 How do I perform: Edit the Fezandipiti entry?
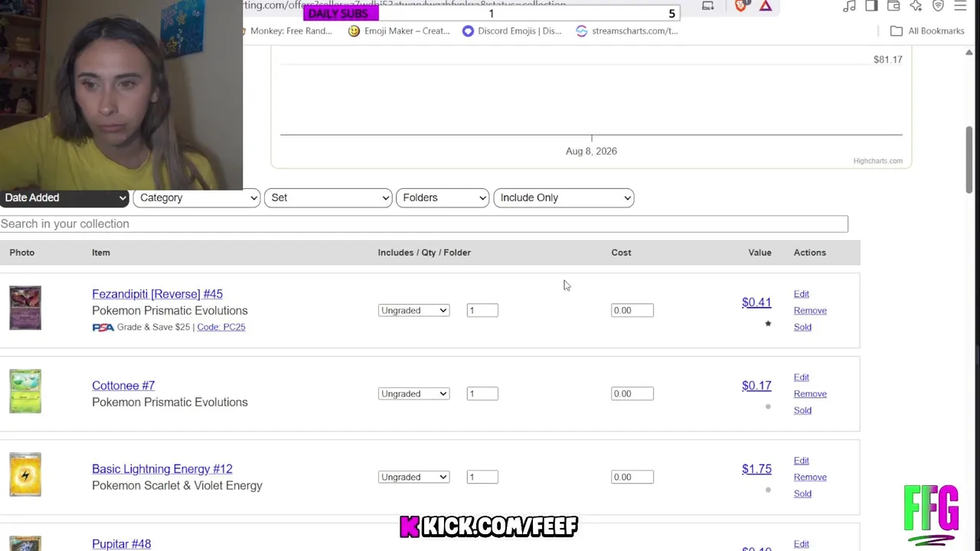[802, 294]
